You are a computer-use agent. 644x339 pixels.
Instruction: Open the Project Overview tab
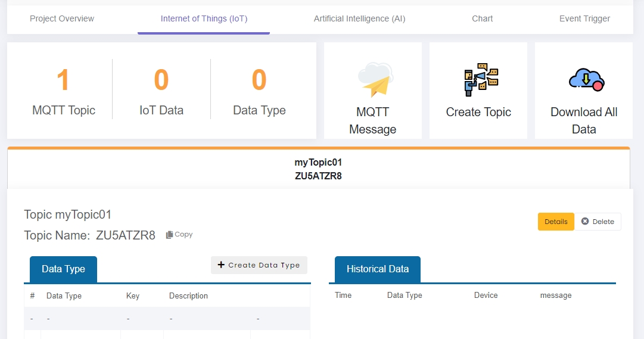click(x=62, y=19)
